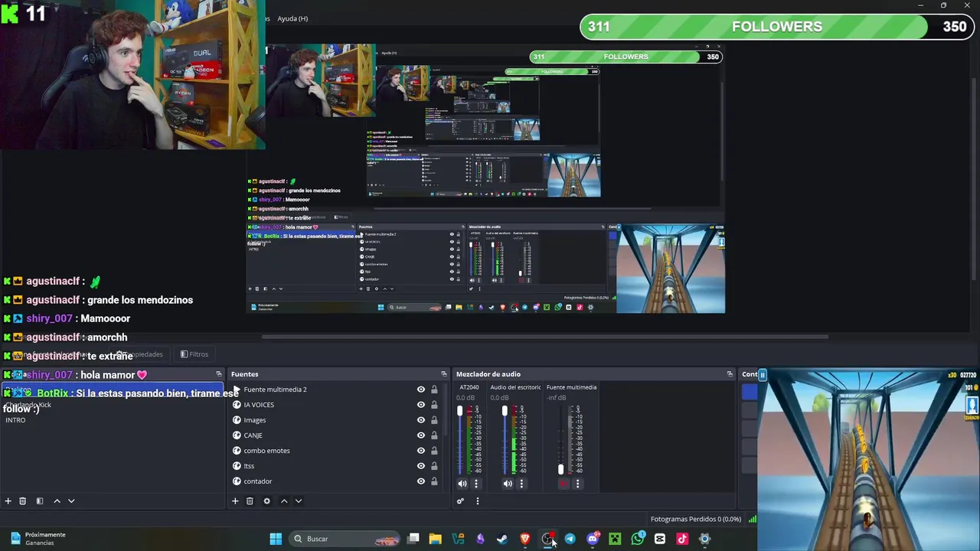Open the Próximamente Ganancias widget
Image resolution: width=980 pixels, height=551 pixels.
point(38,539)
